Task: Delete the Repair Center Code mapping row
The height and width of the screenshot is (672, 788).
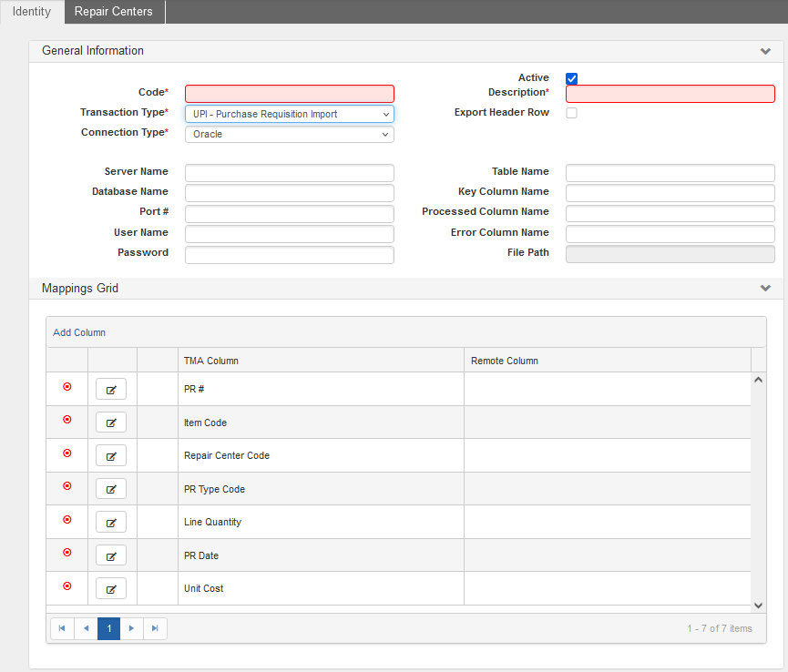Action: tap(67, 453)
